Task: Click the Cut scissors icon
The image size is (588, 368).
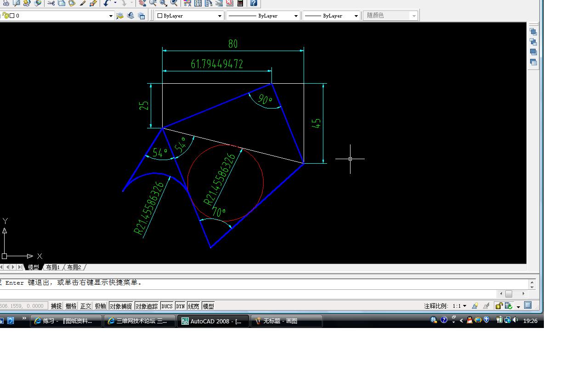Action: tap(51, 3)
